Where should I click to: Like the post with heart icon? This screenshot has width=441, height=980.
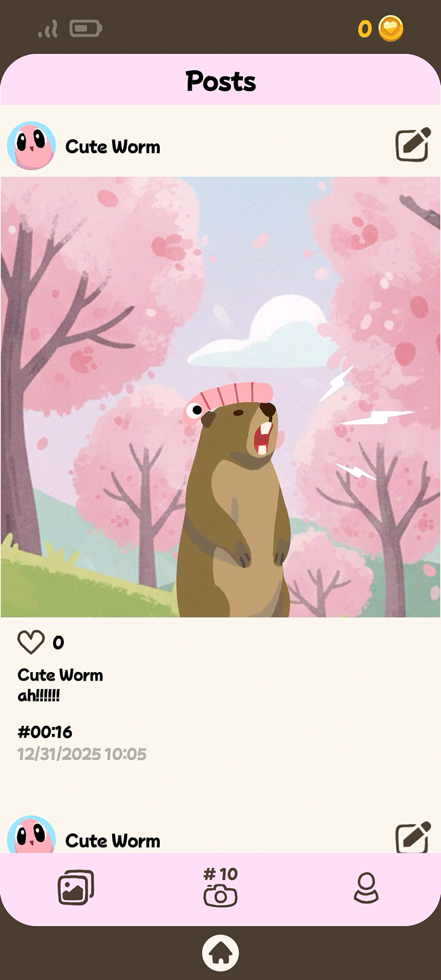(x=31, y=643)
